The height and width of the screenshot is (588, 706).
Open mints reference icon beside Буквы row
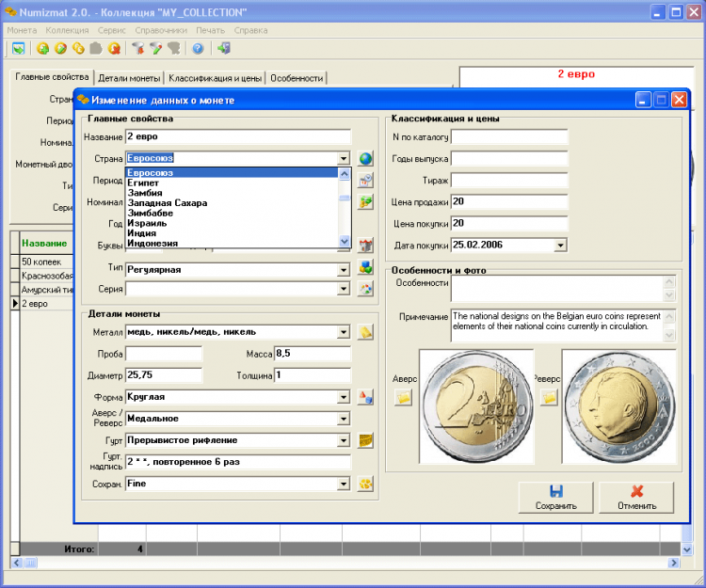pos(365,246)
